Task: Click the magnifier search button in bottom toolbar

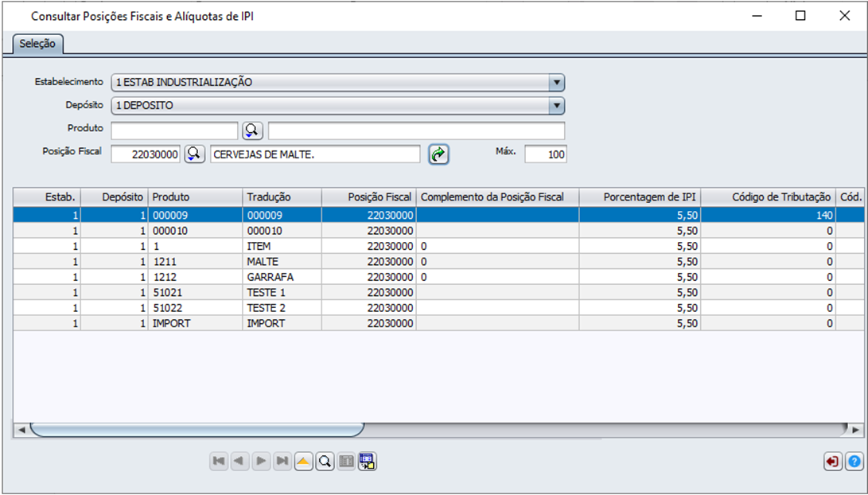Action: (x=325, y=462)
